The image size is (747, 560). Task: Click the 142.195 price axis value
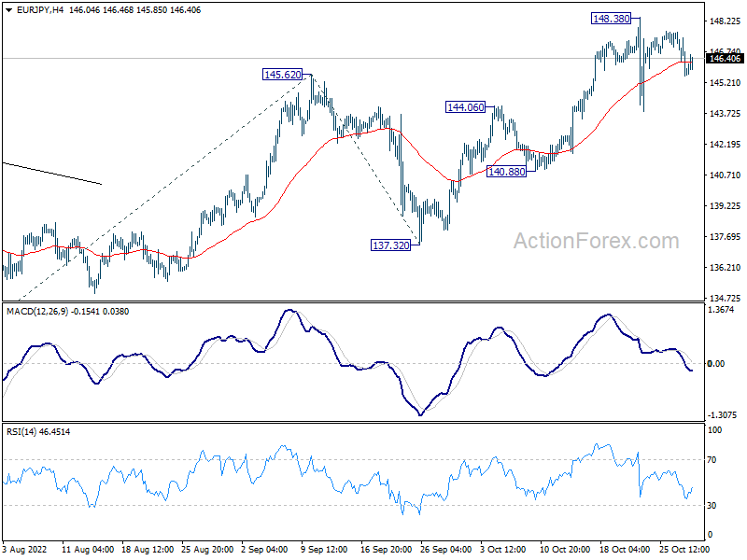pyautogui.click(x=726, y=145)
